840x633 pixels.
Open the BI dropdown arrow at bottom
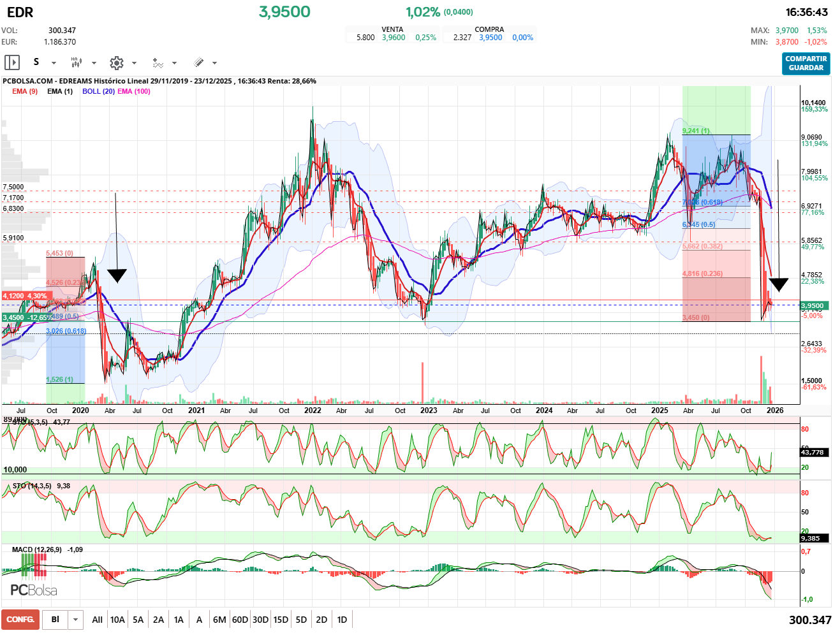click(x=76, y=620)
